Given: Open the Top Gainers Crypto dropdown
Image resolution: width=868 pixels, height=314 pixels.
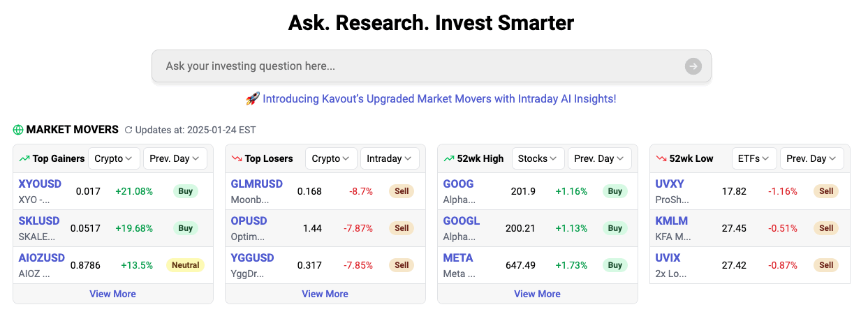Looking at the screenshot, I should [x=114, y=158].
